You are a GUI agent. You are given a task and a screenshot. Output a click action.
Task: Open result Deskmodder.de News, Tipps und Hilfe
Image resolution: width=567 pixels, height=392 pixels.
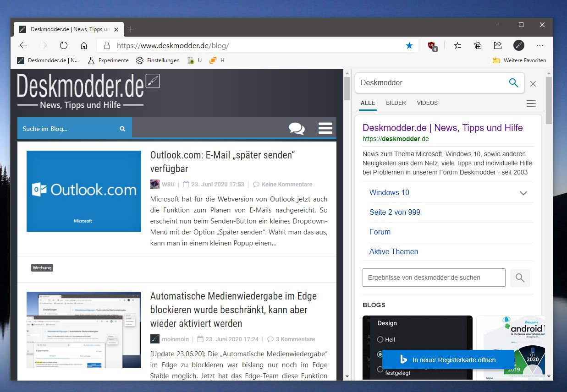[443, 128]
